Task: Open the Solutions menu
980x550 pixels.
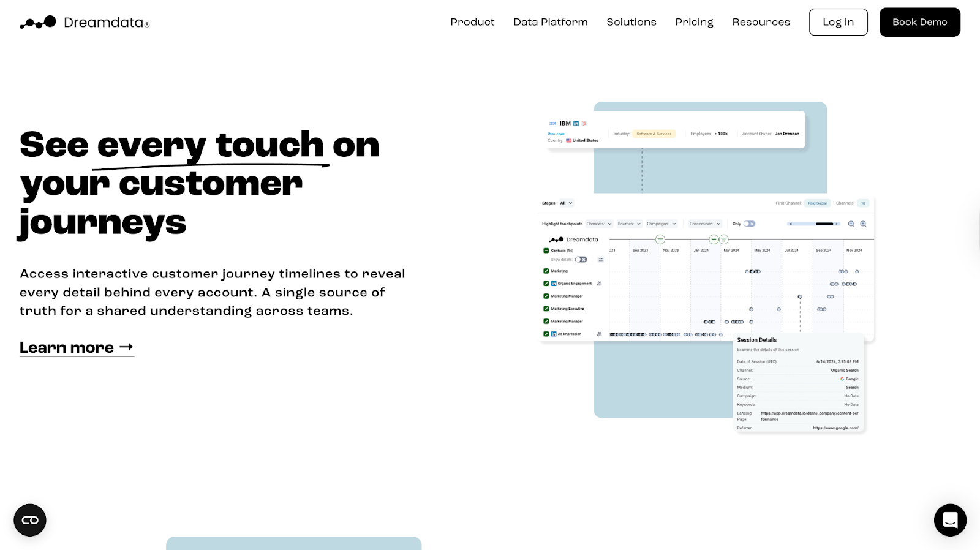Action: pos(631,22)
